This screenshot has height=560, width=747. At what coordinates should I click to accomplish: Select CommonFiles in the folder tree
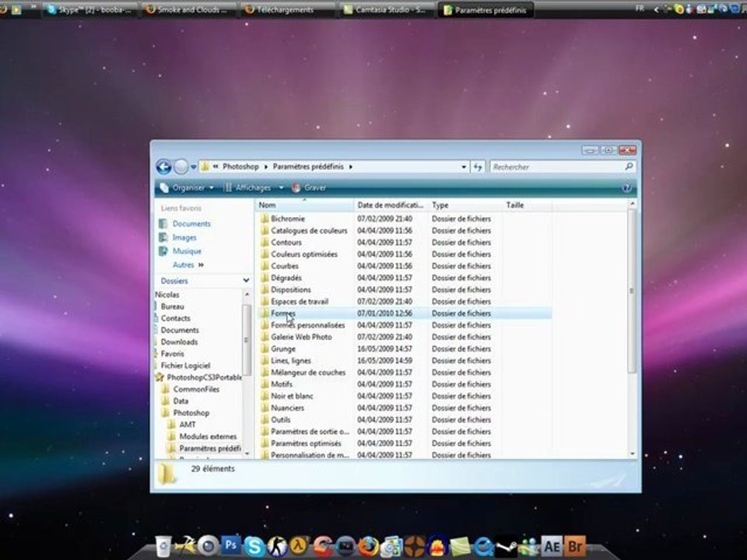[x=196, y=389]
